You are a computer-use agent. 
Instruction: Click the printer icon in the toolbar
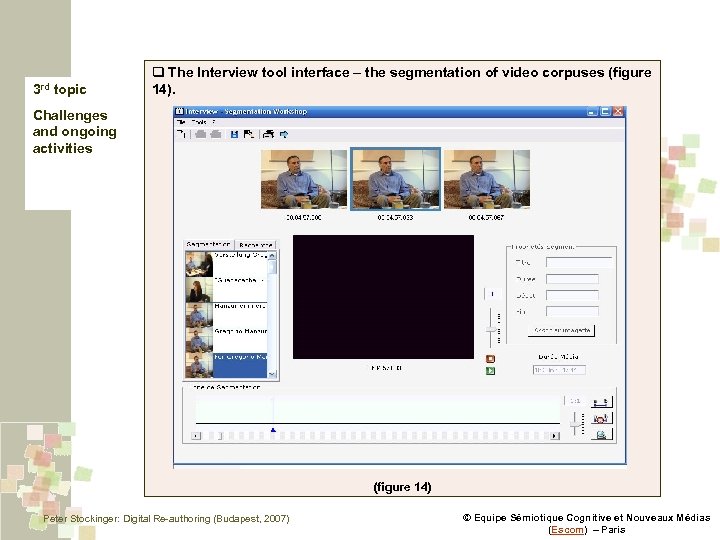[269, 134]
